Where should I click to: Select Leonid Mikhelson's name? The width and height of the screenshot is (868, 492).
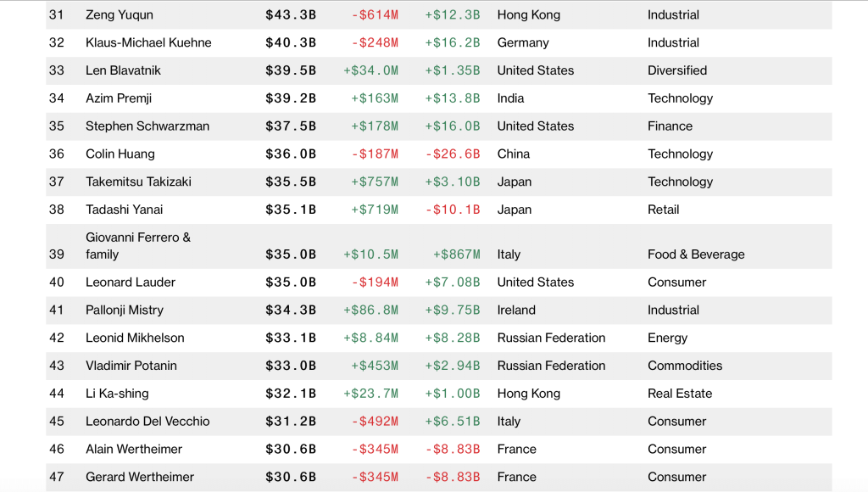135,338
